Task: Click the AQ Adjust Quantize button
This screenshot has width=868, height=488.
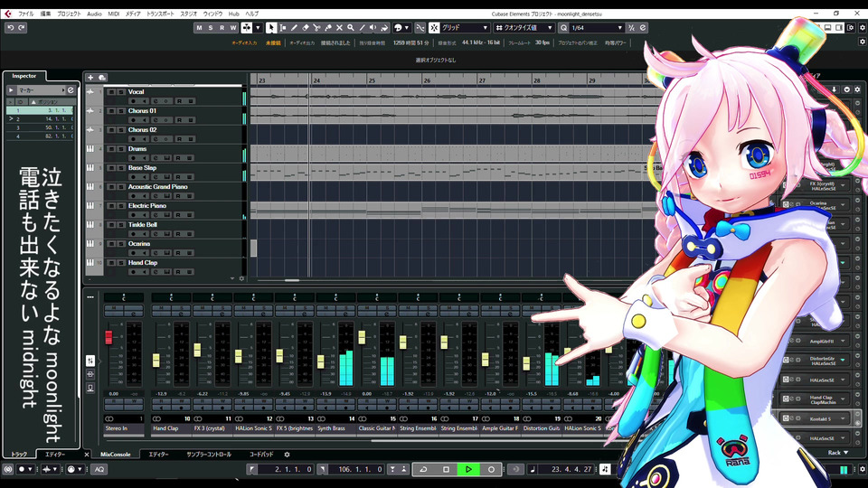Action: pos(99,469)
